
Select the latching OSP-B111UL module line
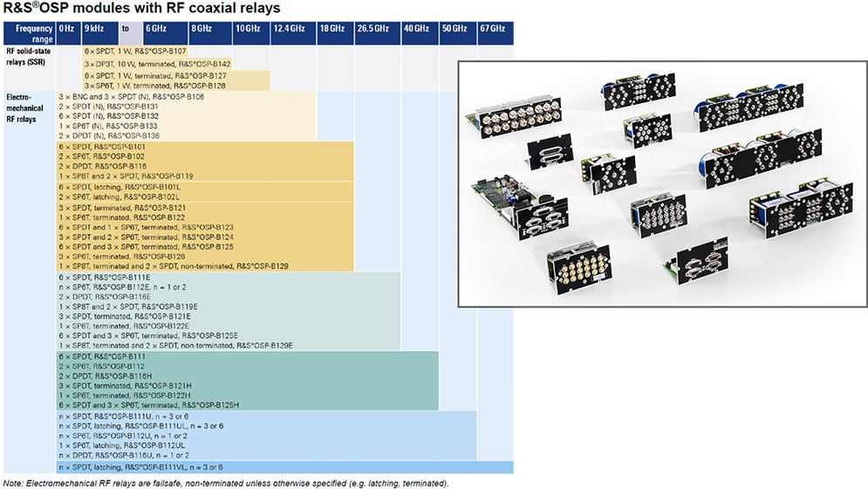(141, 426)
